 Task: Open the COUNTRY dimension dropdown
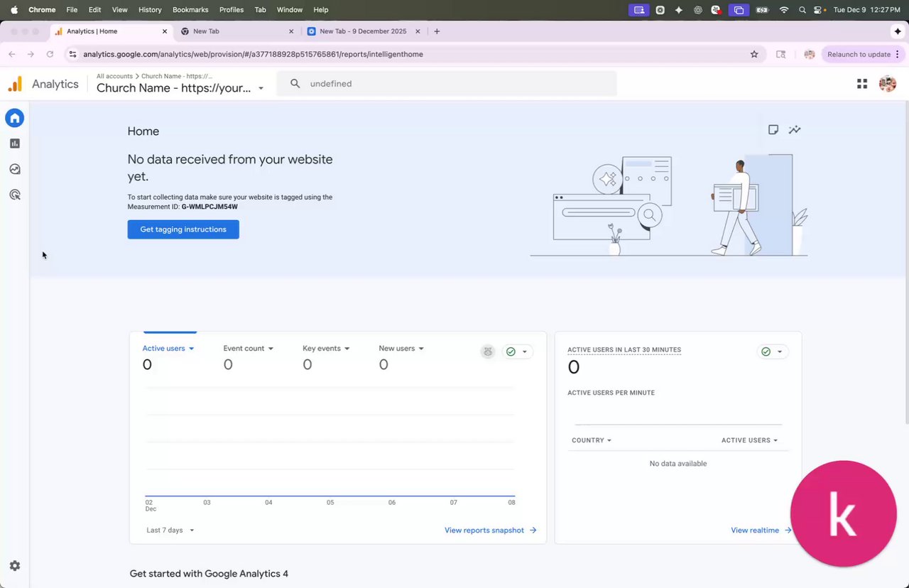point(592,440)
